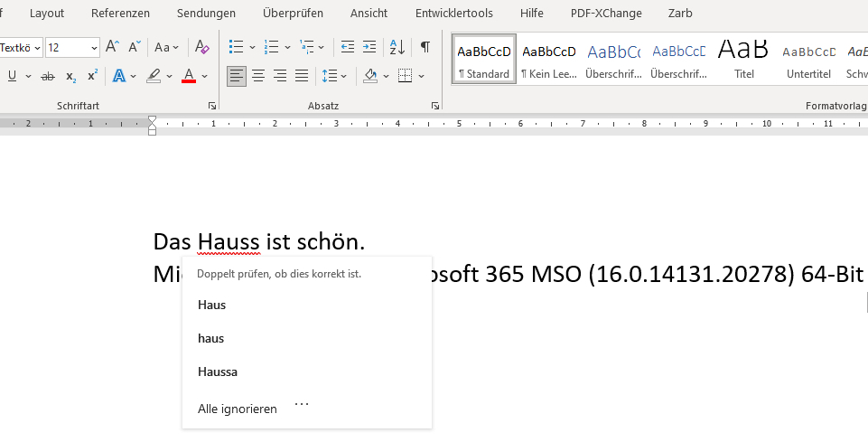Increase font size with the grow font icon

coord(112,46)
